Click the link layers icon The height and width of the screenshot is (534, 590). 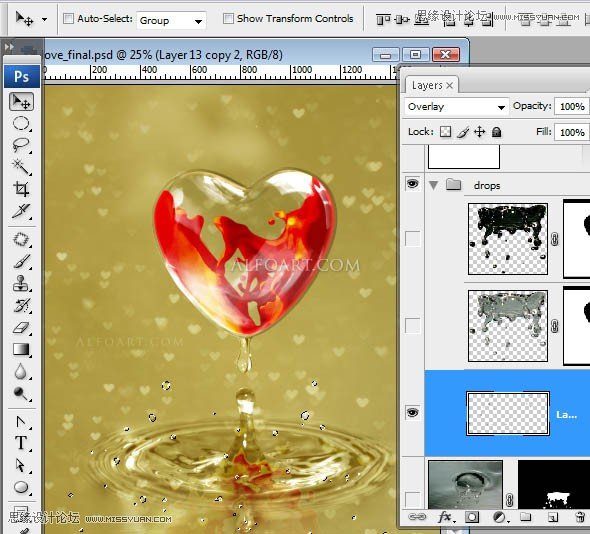point(417,517)
